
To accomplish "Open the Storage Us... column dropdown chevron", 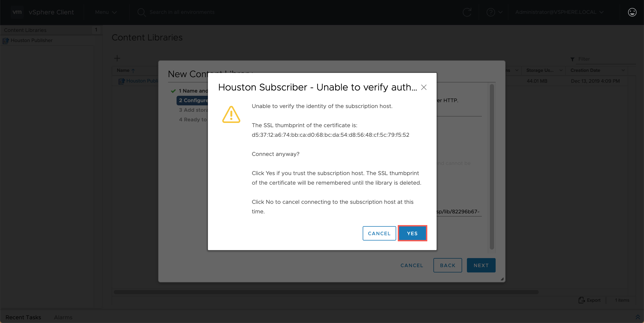I will [561, 70].
